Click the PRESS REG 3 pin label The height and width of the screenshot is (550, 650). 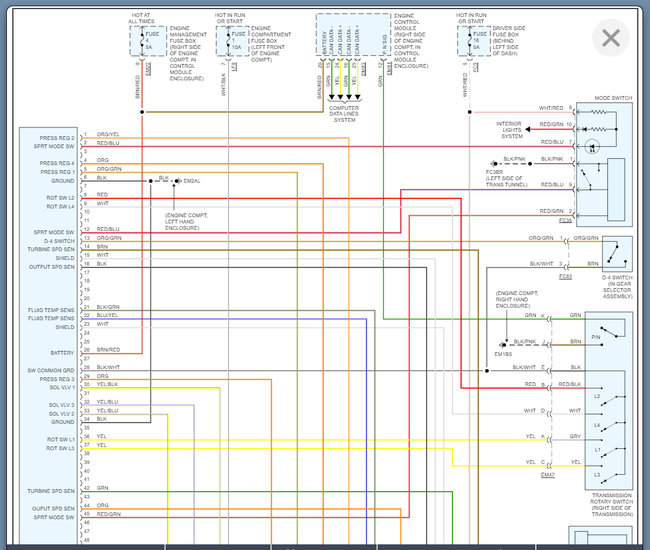[x=57, y=379]
